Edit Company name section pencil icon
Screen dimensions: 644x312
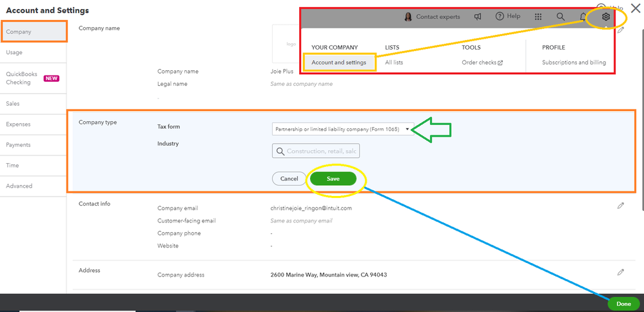click(x=621, y=30)
